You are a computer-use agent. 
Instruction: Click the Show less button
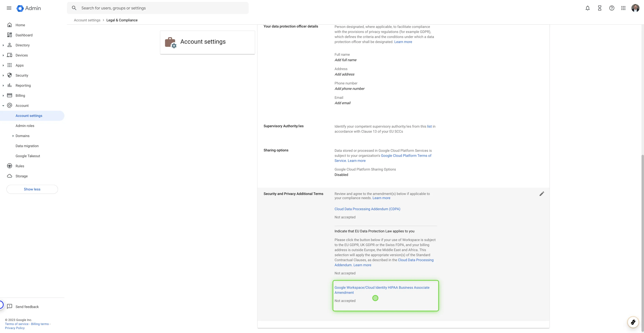(x=32, y=189)
